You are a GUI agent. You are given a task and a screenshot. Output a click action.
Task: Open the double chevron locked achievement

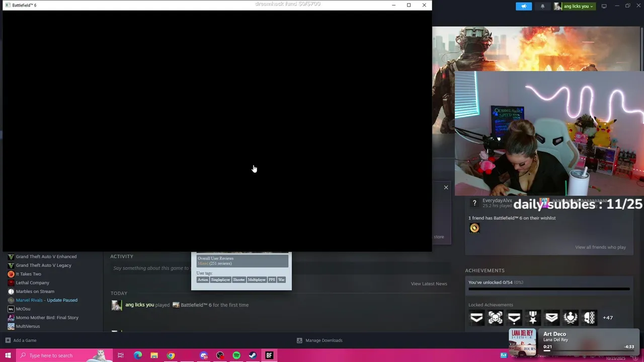click(x=552, y=318)
